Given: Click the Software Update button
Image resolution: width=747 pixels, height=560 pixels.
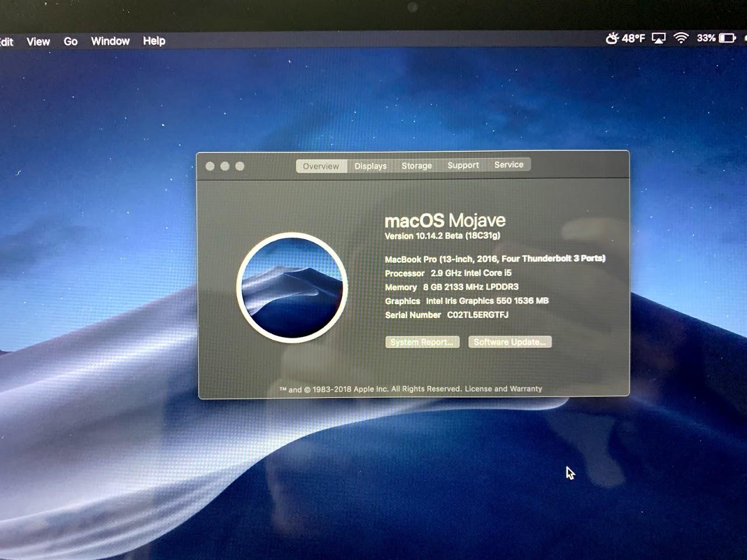Looking at the screenshot, I should (x=510, y=342).
